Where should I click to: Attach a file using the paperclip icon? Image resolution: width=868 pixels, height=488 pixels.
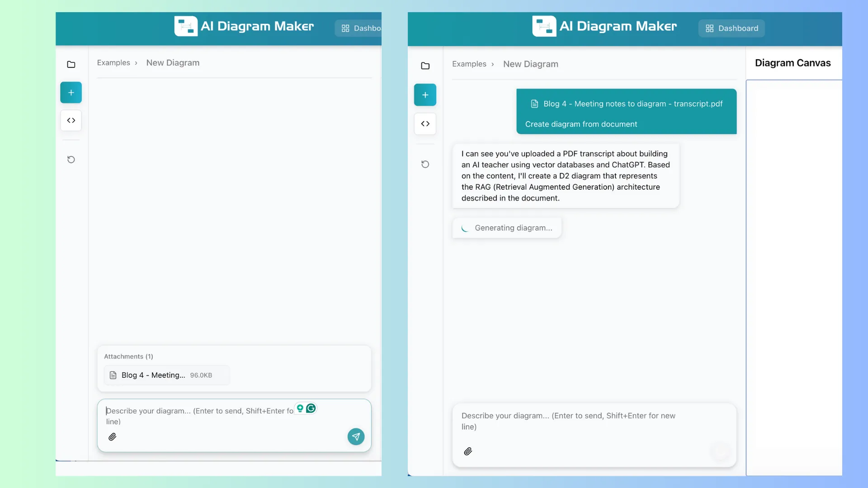coord(113,436)
